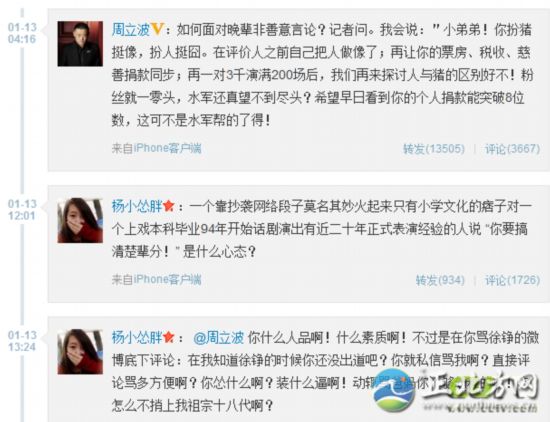
Task: Open 转发(13505) on first post
Action: click(434, 149)
